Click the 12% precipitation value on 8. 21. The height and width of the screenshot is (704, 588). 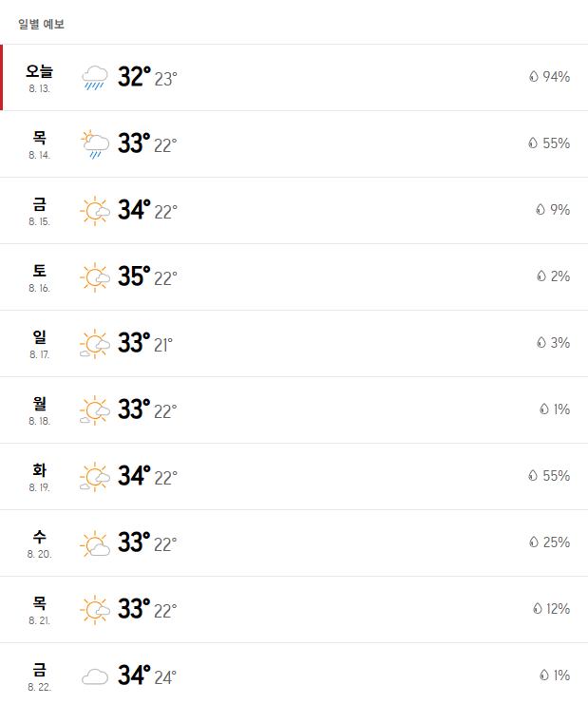(x=558, y=609)
